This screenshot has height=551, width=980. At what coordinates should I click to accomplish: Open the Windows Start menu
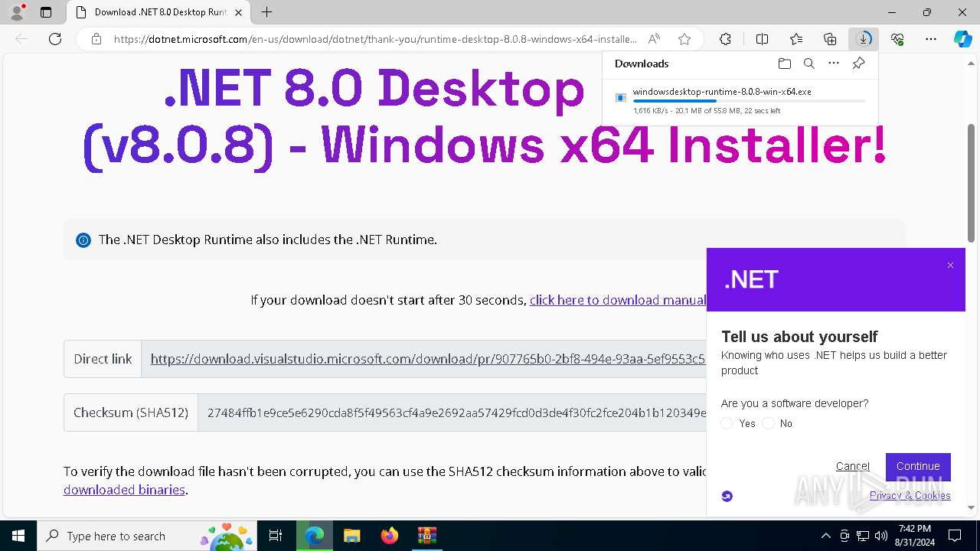18,536
